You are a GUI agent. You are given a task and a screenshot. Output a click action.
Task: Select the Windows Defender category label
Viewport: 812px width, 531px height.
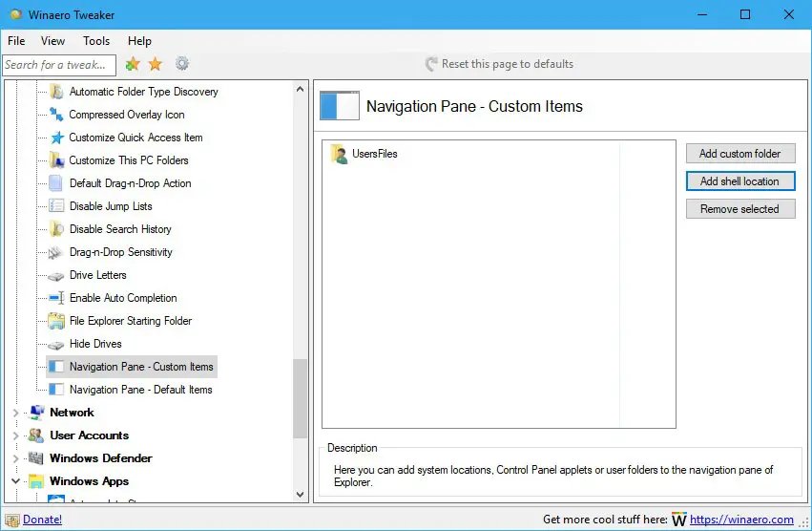[x=101, y=457]
